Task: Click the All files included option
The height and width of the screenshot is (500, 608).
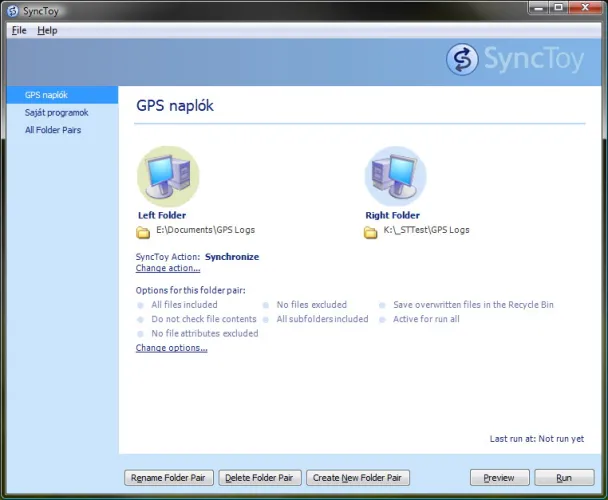Action: 184,304
